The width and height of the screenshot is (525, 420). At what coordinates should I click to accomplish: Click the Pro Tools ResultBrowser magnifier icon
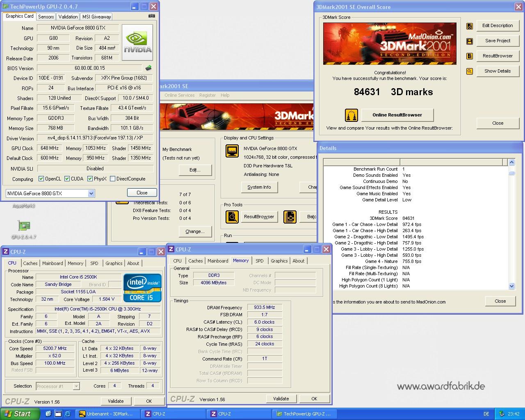232,217
